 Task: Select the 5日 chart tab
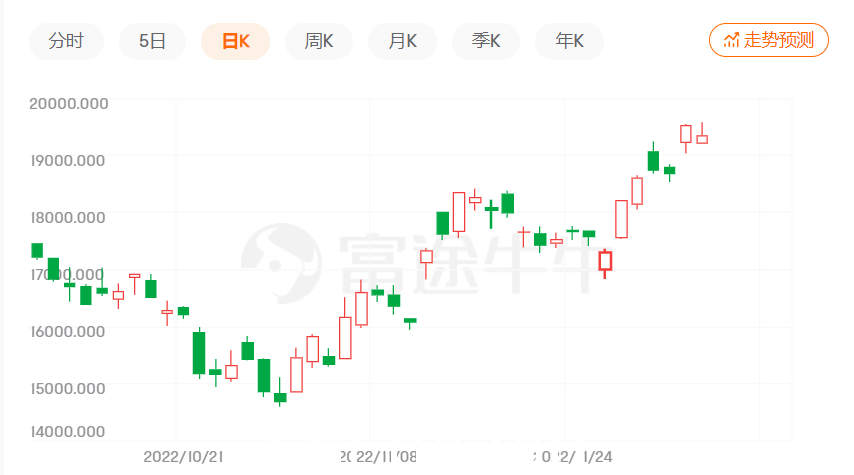[152, 41]
